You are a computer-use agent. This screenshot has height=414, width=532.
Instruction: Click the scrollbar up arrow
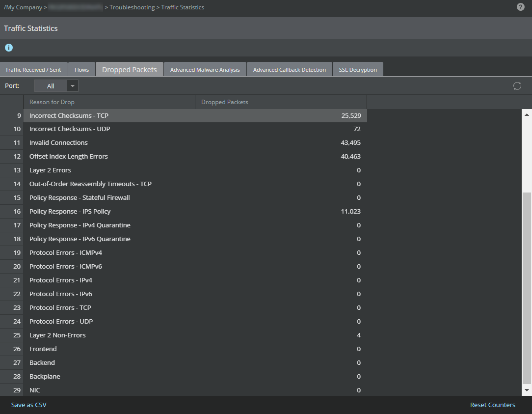point(527,115)
